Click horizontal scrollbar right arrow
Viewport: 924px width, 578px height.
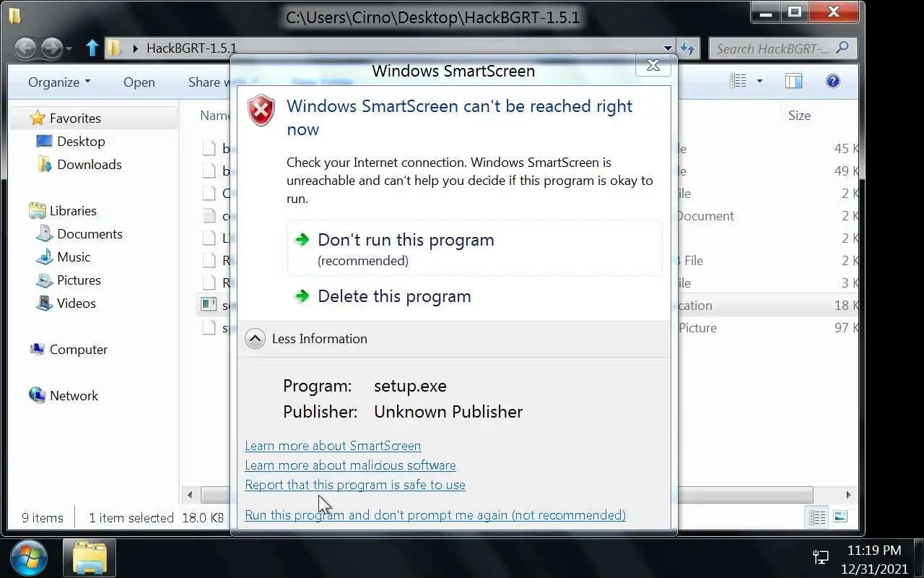(848, 495)
